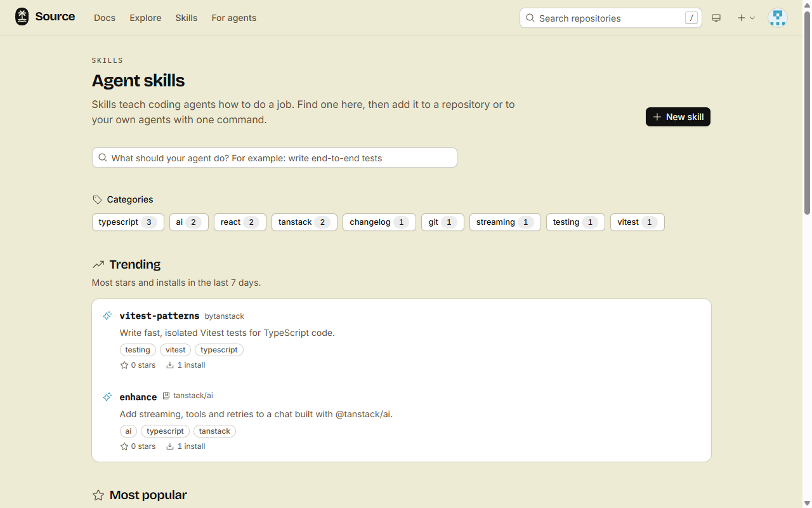The height and width of the screenshot is (508, 812).
Task: Filter by the testing category chip
Action: 575,222
